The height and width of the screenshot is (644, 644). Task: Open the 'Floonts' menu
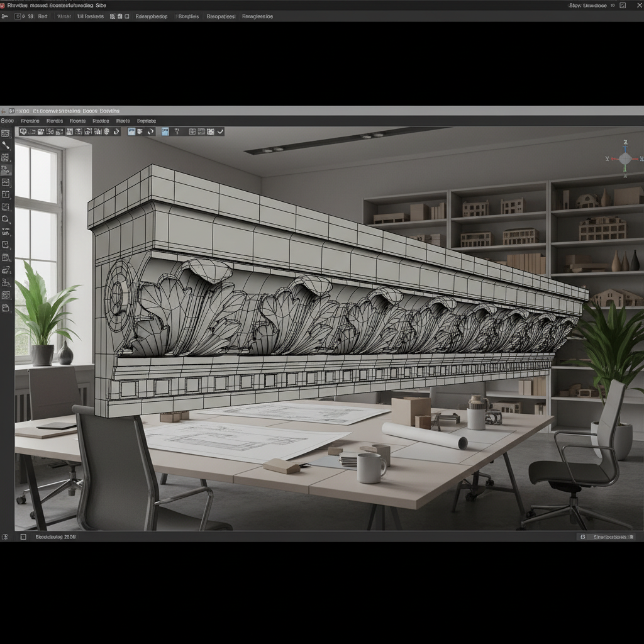[x=77, y=121]
